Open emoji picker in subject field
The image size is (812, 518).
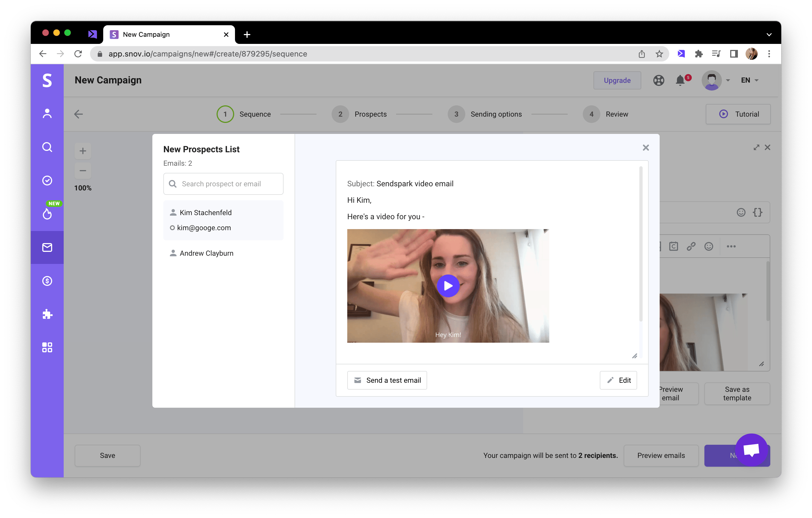click(741, 212)
